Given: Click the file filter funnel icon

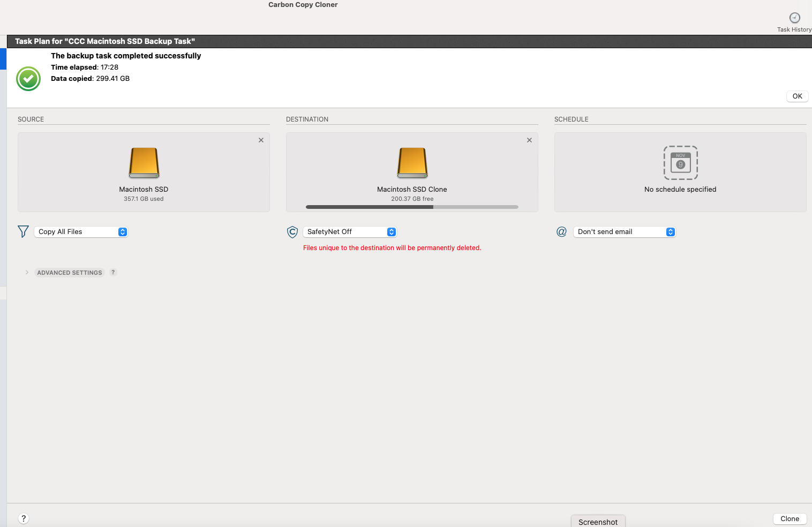Looking at the screenshot, I should [x=23, y=231].
